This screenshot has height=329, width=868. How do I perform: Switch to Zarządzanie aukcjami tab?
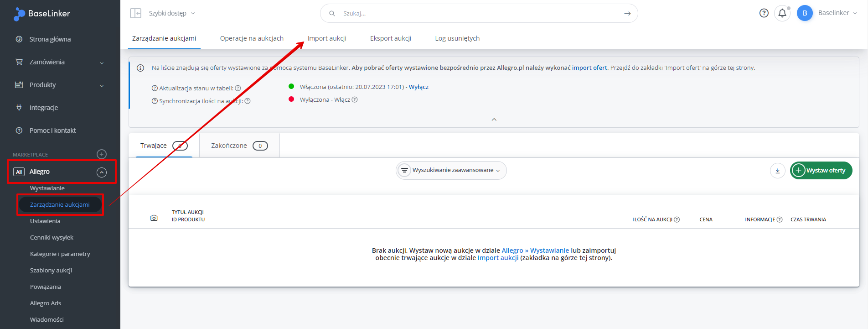click(164, 38)
